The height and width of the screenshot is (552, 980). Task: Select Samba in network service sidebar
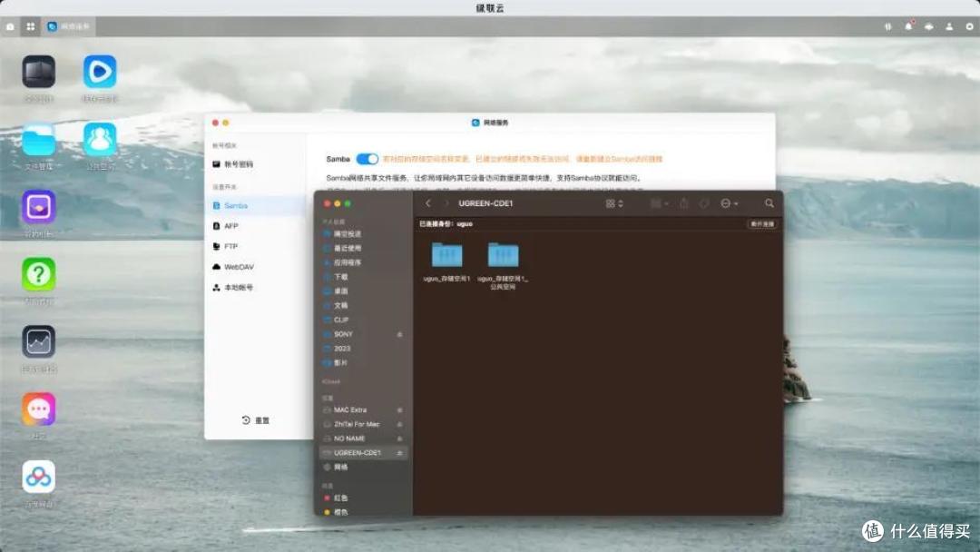point(255,206)
